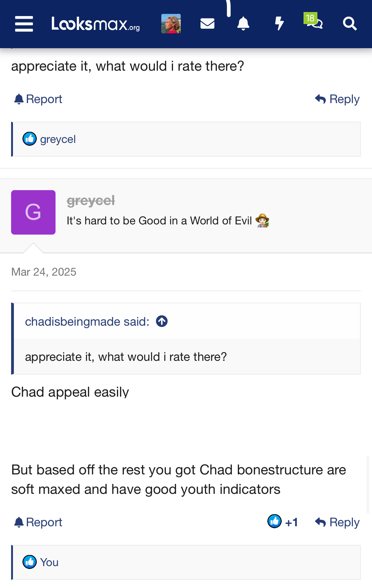Viewport: 372px width, 588px height.
Task: Jump to quoted post via arrow icon
Action: tap(162, 321)
